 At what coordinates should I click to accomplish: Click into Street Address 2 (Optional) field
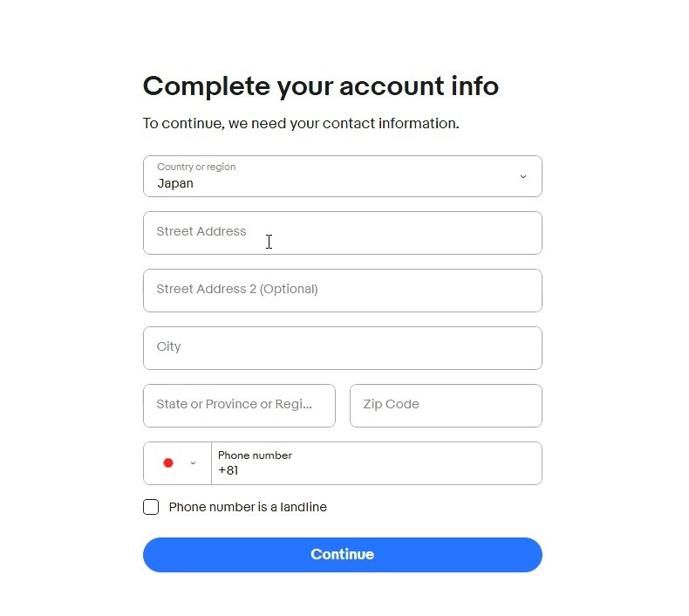[x=342, y=291]
